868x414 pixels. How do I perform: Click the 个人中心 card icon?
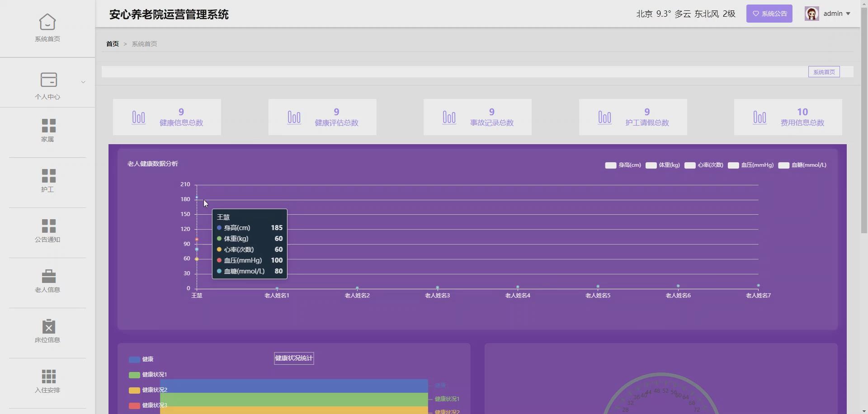click(x=48, y=80)
